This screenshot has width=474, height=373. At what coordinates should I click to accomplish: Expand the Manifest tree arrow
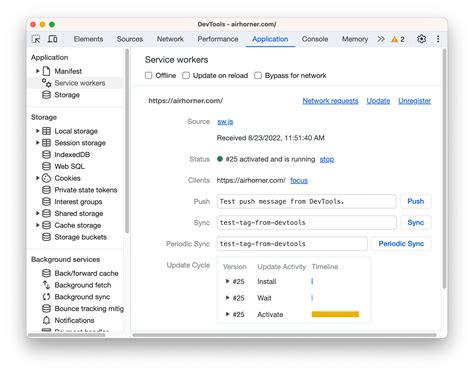tap(38, 71)
